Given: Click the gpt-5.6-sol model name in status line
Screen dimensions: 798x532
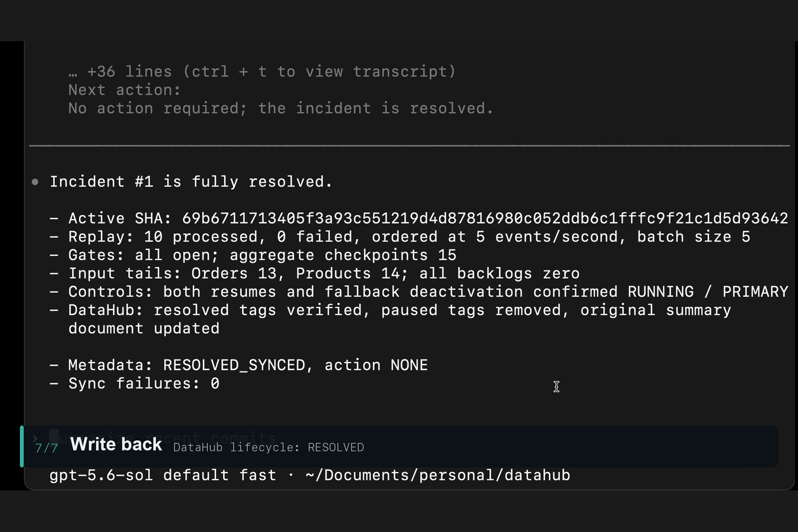Looking at the screenshot, I should coord(101,475).
